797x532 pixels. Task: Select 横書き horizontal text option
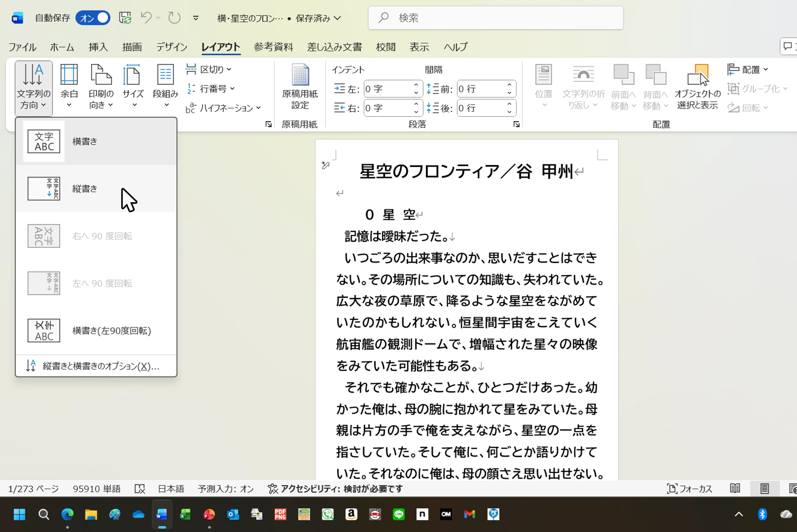pos(96,141)
